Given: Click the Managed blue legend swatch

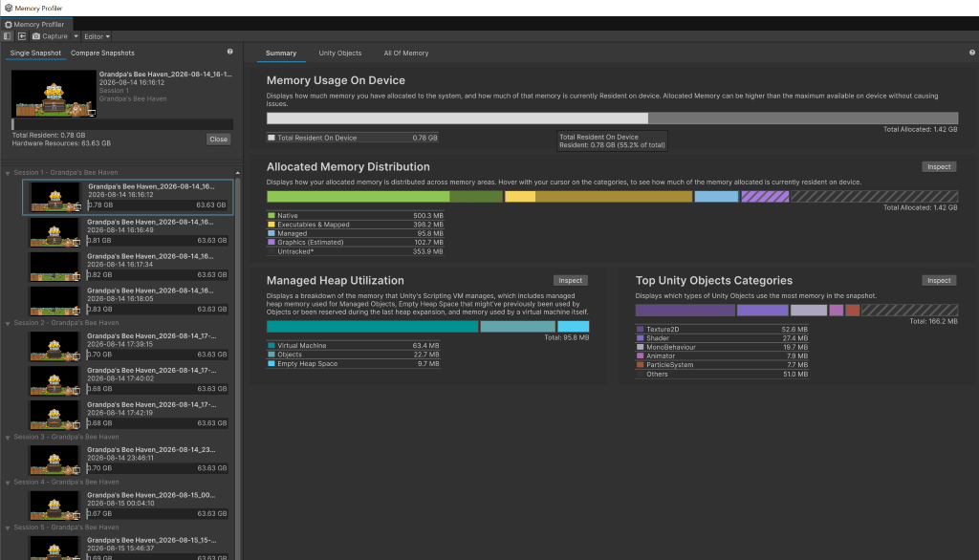Looking at the screenshot, I should [x=271, y=233].
